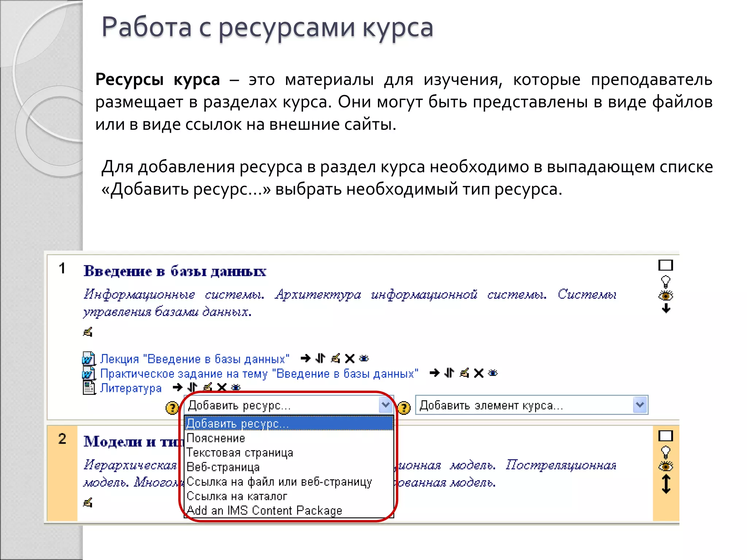The image size is (747, 560).
Task: Open help icon next to "Добавить элемент курса"
Action: coord(404,408)
